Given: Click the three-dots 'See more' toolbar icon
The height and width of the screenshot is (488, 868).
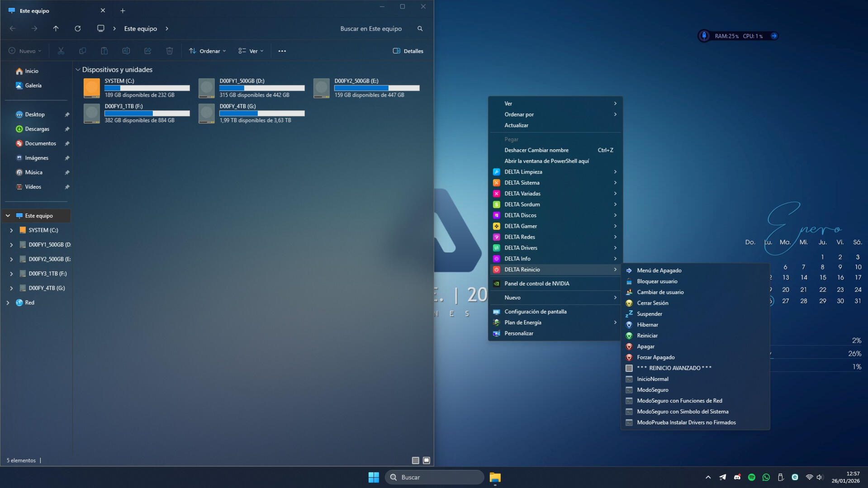Looking at the screenshot, I should point(282,51).
